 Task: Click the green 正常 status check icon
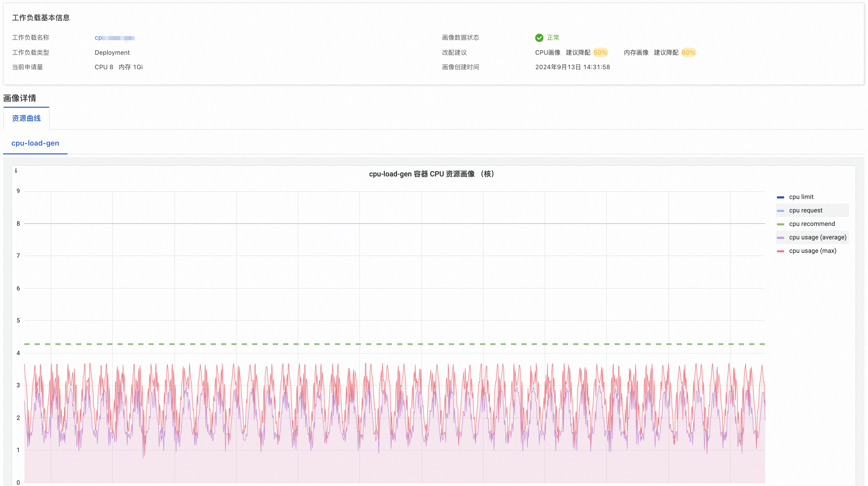pos(539,38)
